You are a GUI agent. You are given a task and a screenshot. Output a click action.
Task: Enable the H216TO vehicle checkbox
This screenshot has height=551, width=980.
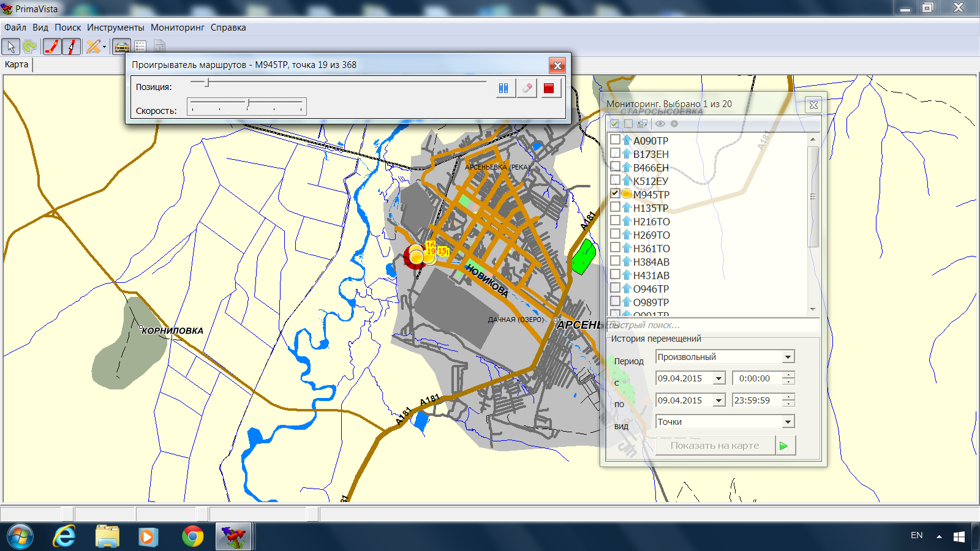pyautogui.click(x=615, y=220)
